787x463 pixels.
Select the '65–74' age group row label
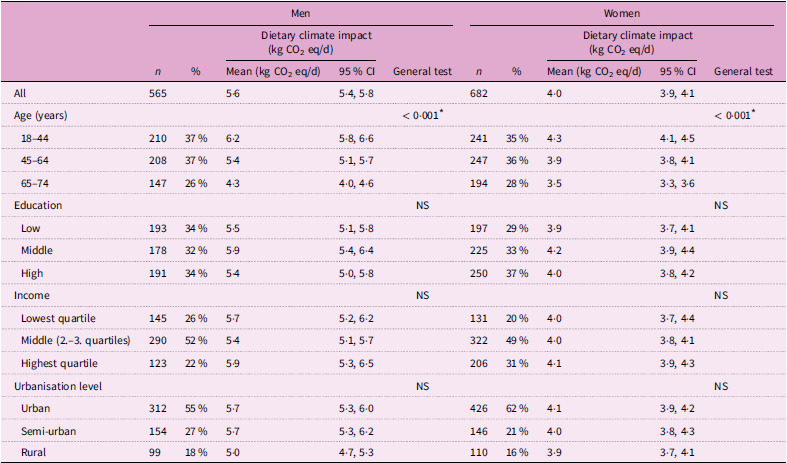[x=35, y=183]
